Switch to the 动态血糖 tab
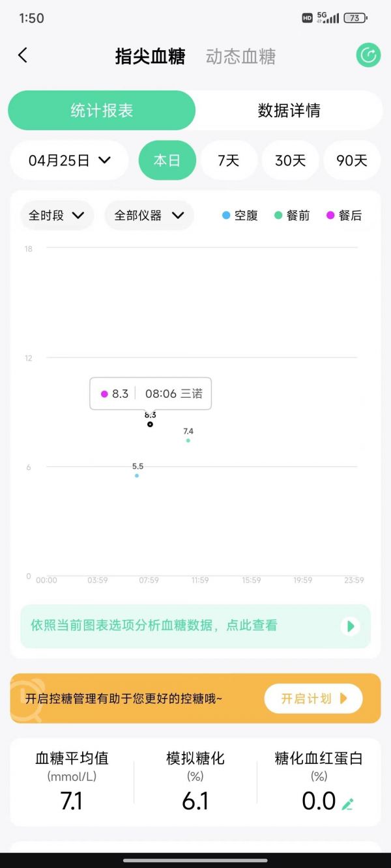 pos(240,56)
